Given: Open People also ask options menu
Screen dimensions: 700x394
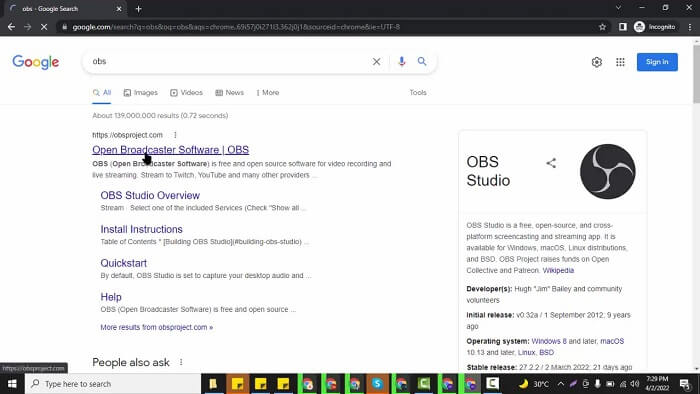Looking at the screenshot, I should (181, 362).
